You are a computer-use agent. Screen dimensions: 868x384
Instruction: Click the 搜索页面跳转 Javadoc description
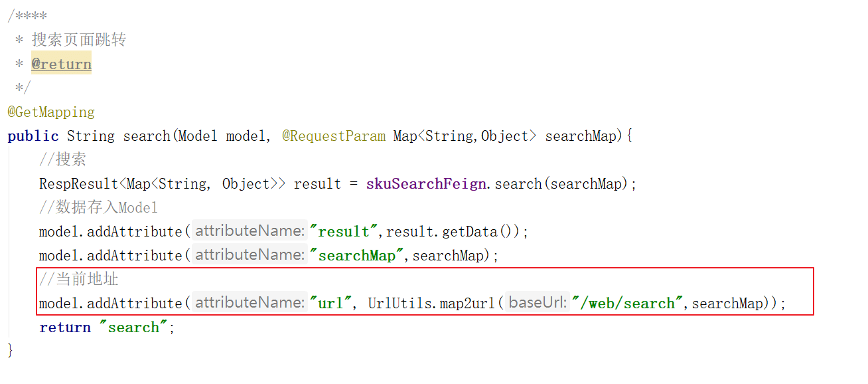coord(78,40)
